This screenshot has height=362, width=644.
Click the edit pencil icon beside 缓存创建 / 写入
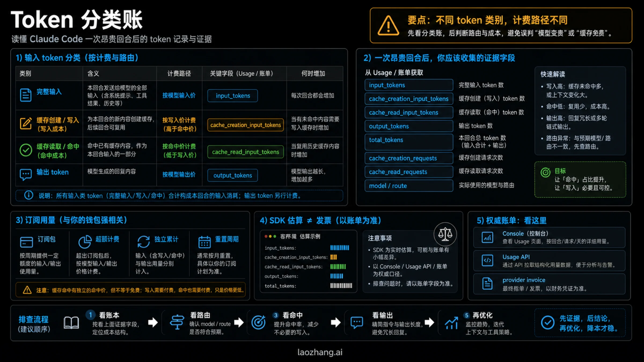point(26,123)
